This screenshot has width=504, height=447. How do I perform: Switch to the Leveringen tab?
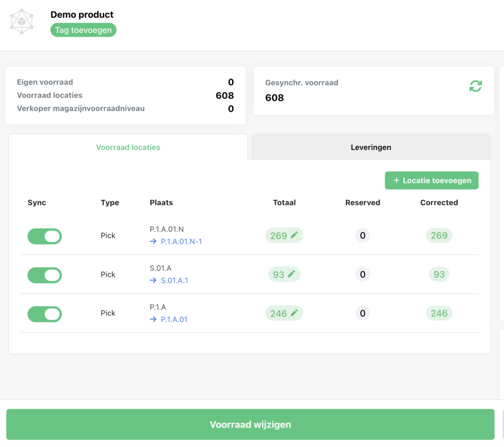coord(371,147)
